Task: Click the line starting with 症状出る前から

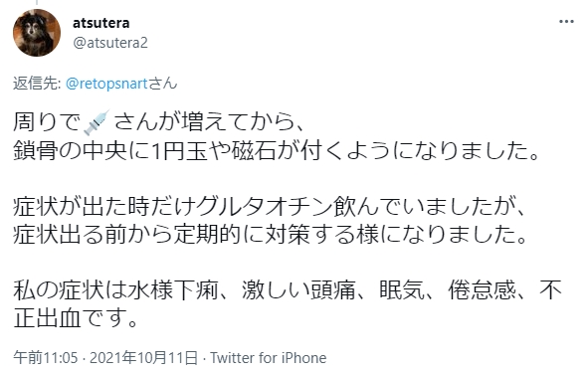Action: [271, 235]
